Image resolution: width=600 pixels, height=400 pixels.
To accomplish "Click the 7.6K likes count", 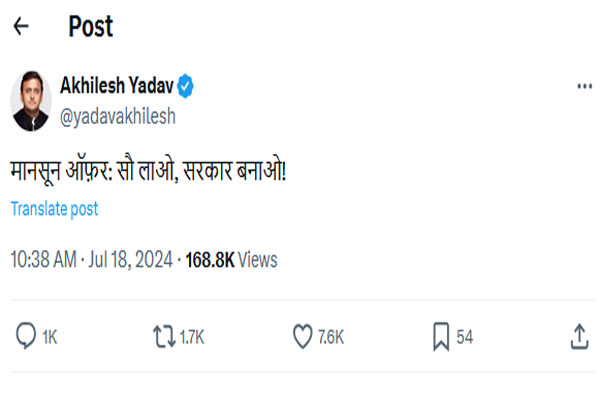I will point(330,338).
